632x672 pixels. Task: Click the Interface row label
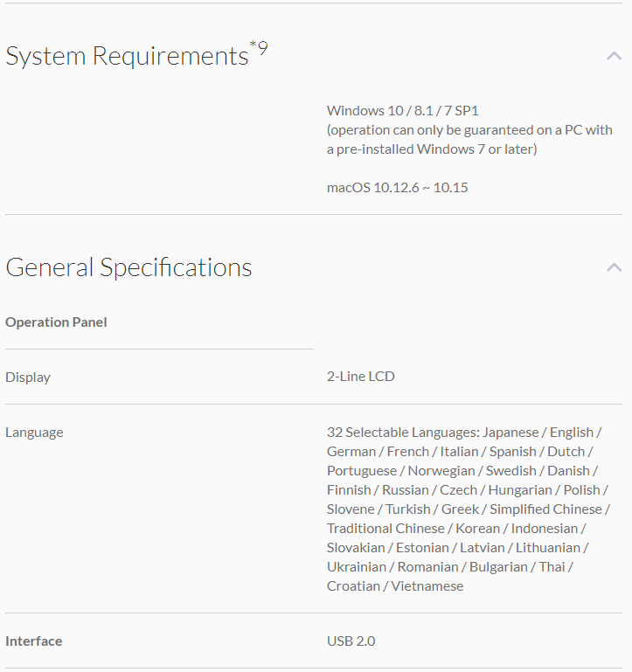click(34, 641)
